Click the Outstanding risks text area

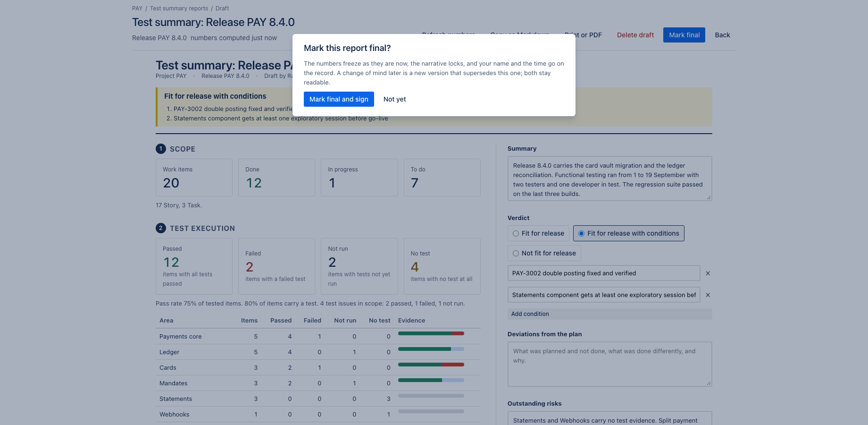(609, 418)
